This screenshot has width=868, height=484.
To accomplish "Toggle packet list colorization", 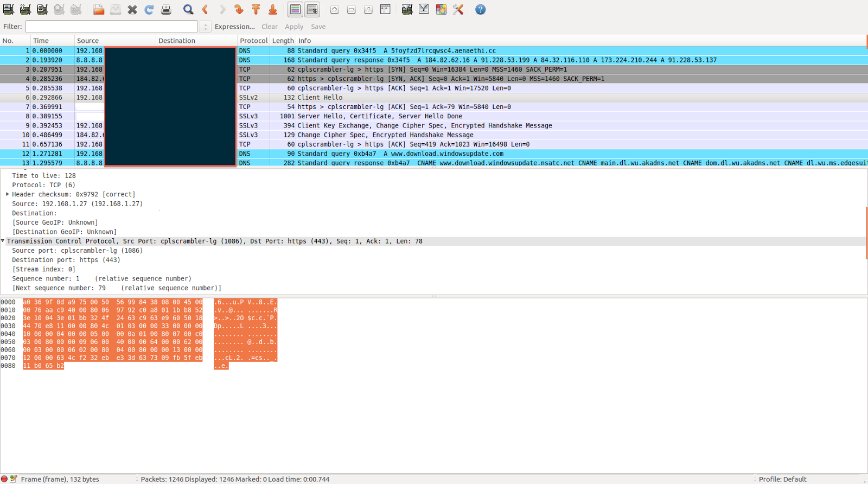I will (x=295, y=9).
